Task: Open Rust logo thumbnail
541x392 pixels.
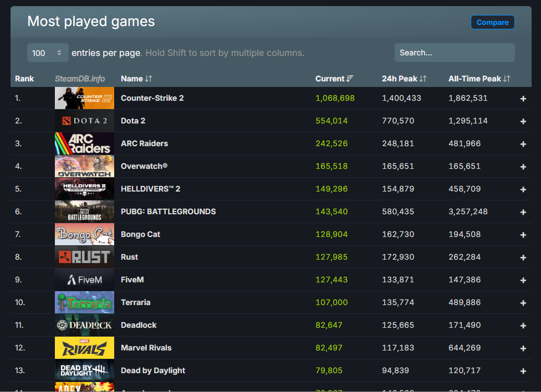Action: [84, 257]
